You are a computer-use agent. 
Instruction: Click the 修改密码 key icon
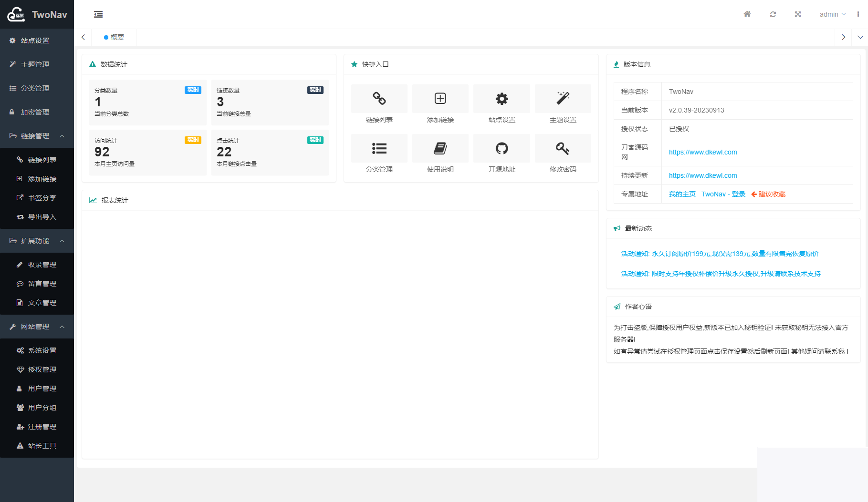(x=563, y=149)
